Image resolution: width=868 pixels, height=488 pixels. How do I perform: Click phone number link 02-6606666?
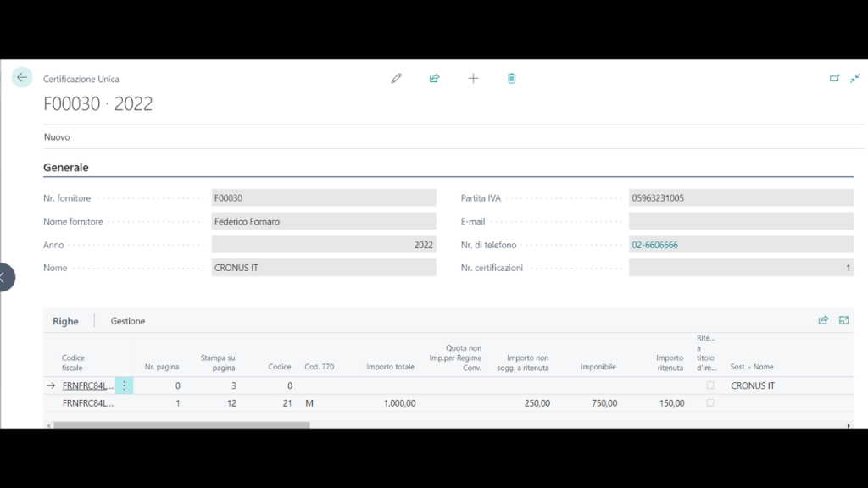click(x=654, y=245)
